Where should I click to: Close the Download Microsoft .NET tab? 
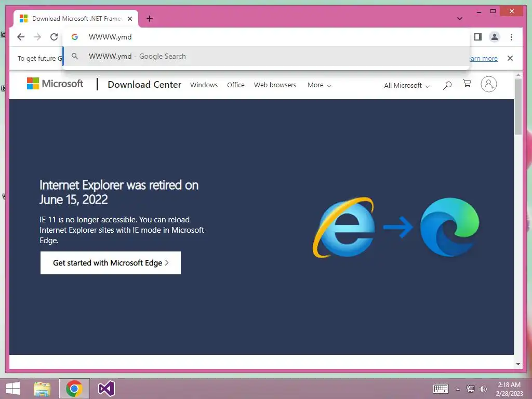130,19
